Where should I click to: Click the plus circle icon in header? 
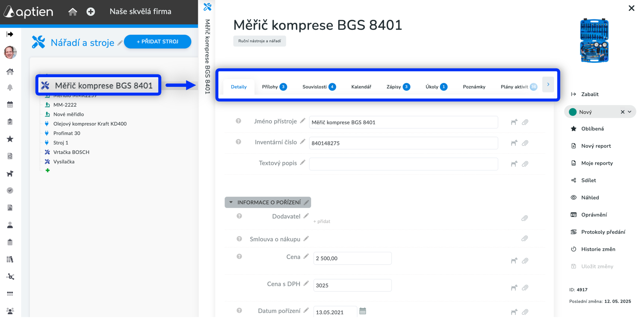(x=91, y=12)
